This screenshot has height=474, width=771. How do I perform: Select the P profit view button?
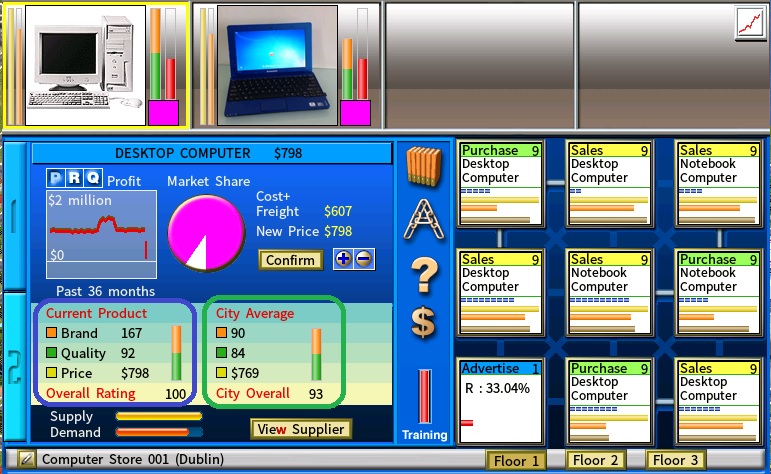57,178
